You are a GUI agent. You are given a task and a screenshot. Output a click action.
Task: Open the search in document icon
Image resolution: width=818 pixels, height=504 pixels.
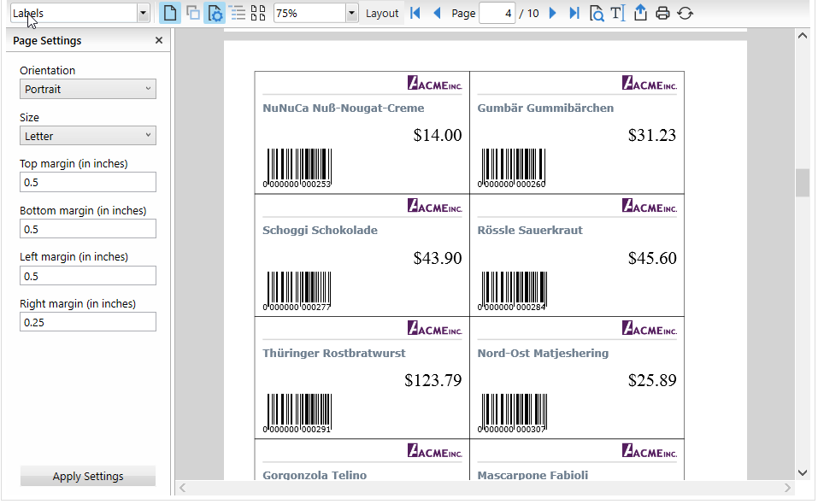[x=597, y=13]
